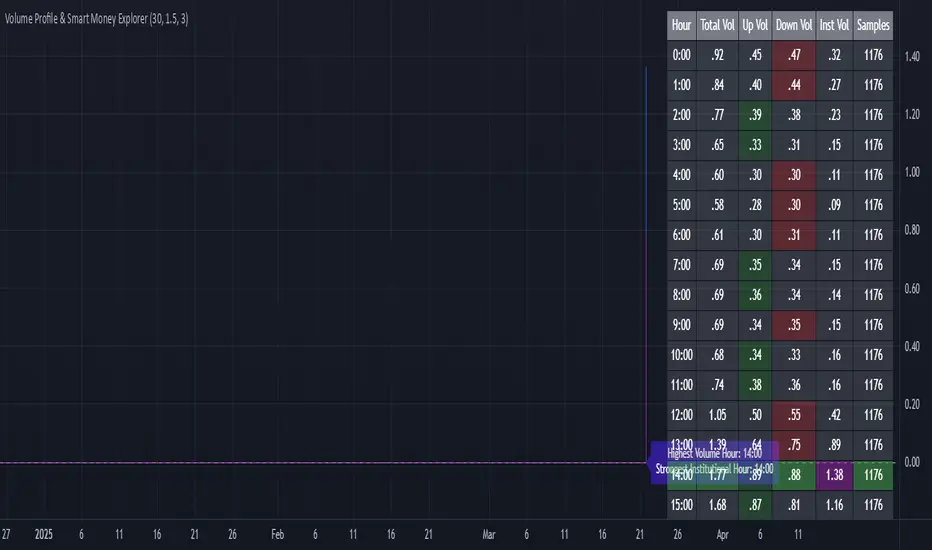Click the green .33 Up Vol cell in the 3:00 row

coord(755,145)
